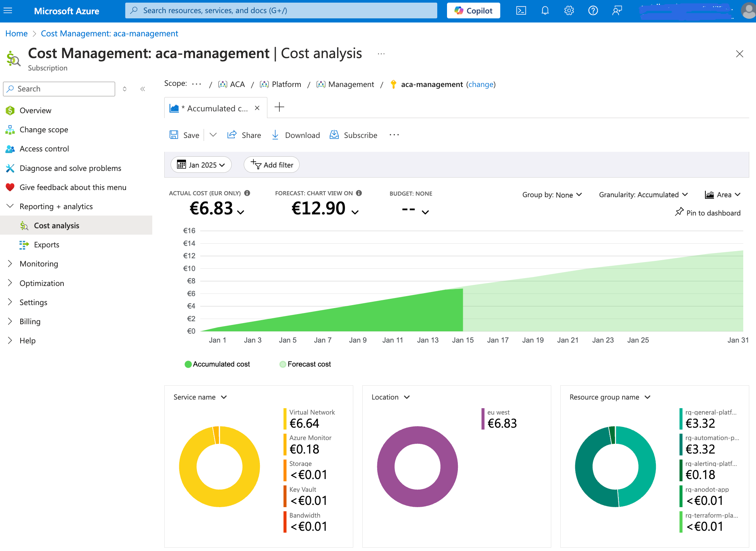Pin the chart to dashboard
The height and width of the screenshot is (551, 756).
(708, 213)
